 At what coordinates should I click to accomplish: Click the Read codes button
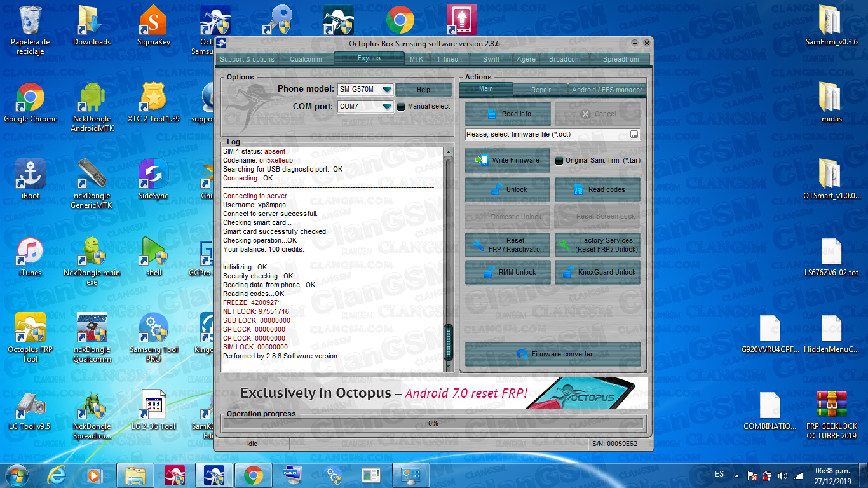tap(598, 189)
